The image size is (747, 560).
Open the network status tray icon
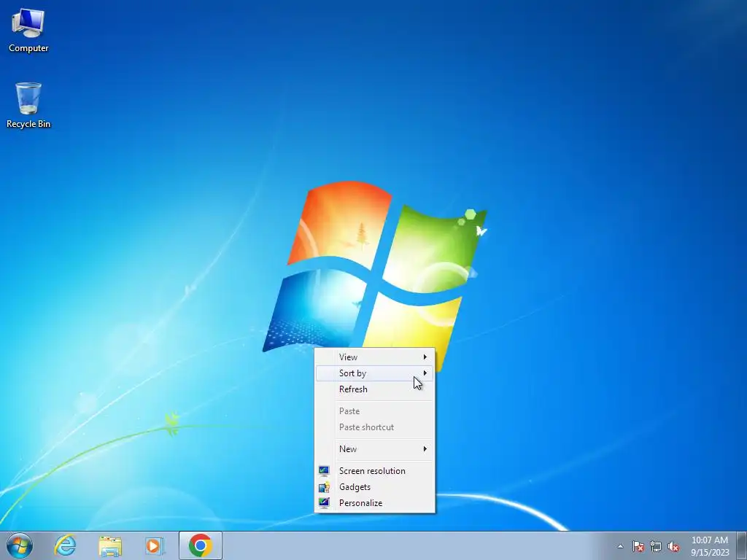pyautogui.click(x=656, y=546)
